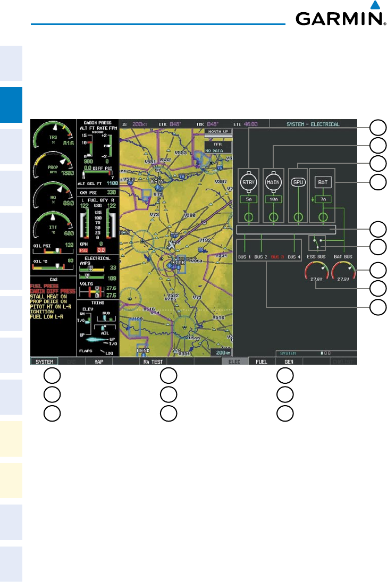
Task: Click the PROP DEICE ON caution message
Action: (x=48, y=301)
